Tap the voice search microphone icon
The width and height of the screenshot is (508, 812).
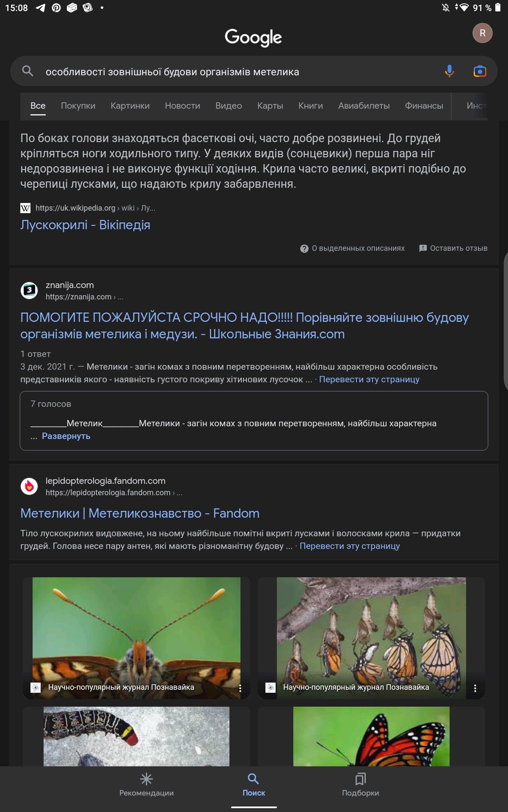coord(449,71)
